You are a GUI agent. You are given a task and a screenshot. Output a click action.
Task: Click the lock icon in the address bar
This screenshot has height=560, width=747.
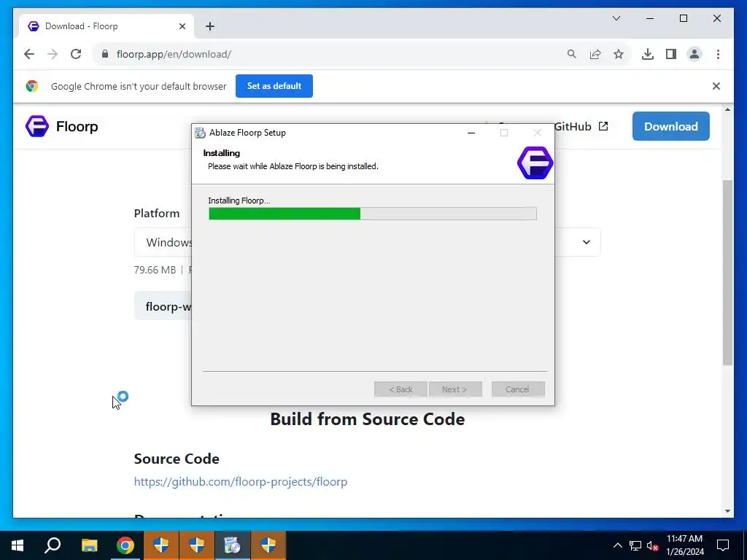[105, 54]
